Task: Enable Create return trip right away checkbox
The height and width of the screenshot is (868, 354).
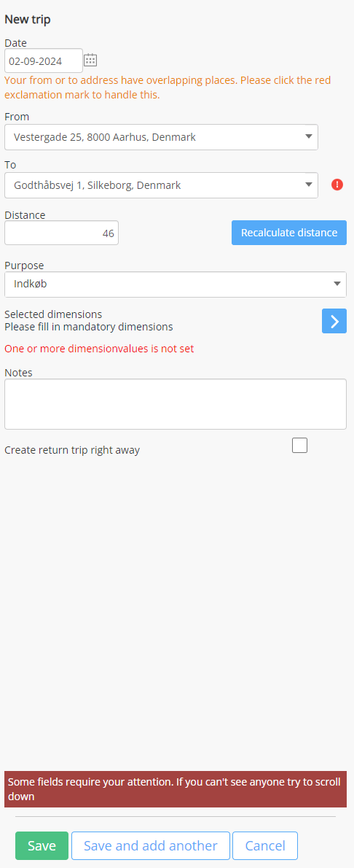Action: (300, 445)
